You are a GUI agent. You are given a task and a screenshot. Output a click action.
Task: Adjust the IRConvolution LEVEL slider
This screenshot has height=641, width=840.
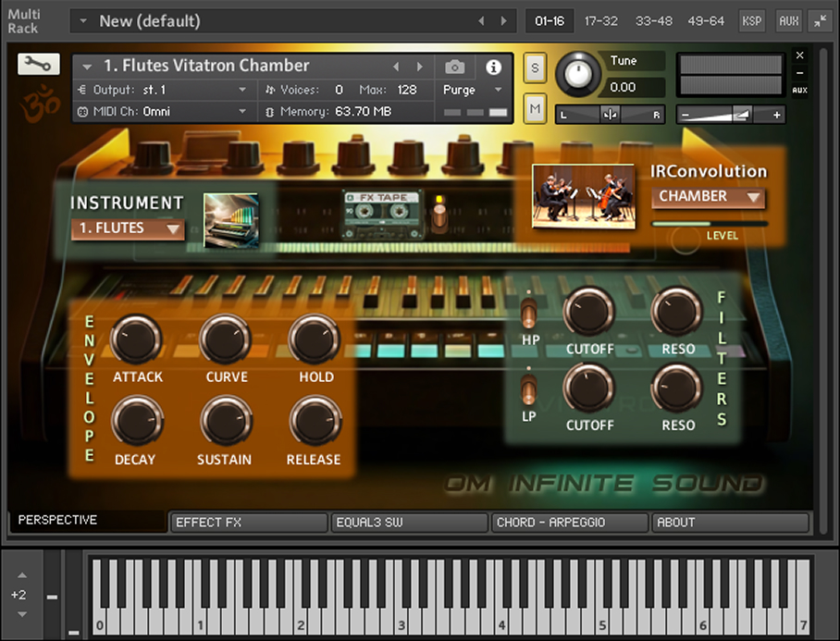[x=710, y=223]
